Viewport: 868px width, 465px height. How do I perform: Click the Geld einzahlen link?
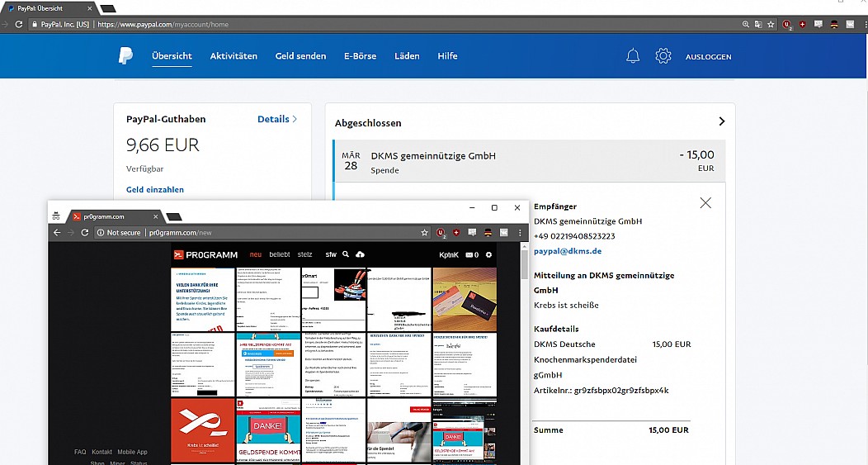coord(155,189)
